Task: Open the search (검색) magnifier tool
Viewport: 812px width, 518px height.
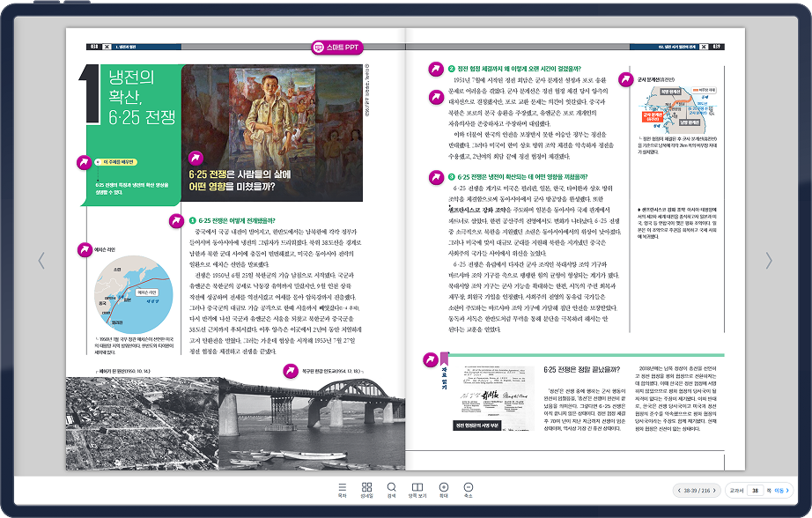Action: pos(392,490)
